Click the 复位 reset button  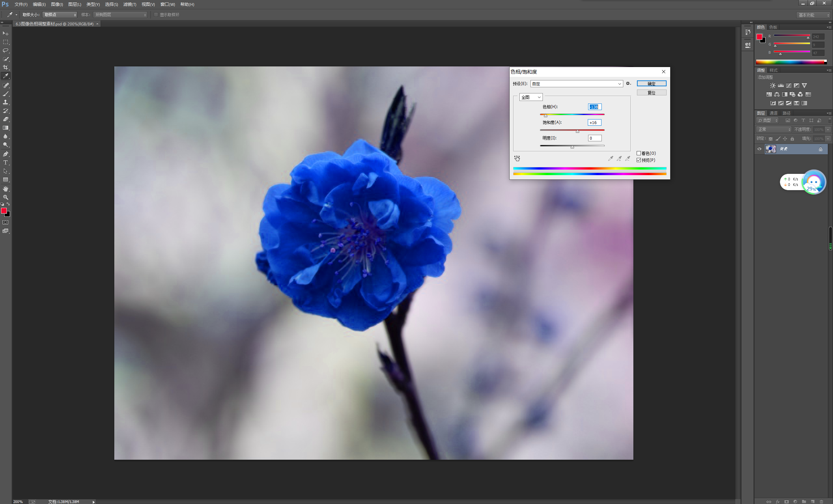pos(652,92)
